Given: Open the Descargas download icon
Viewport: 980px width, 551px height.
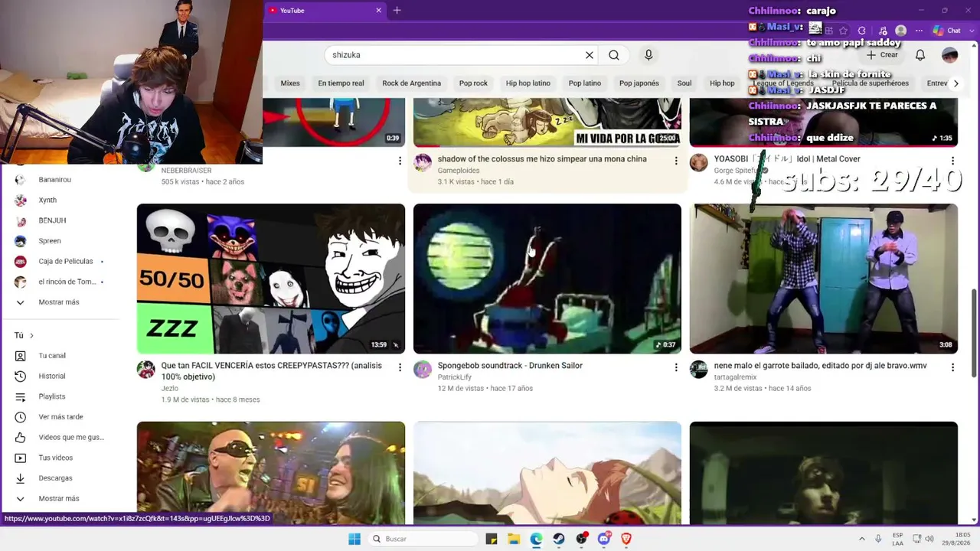Looking at the screenshot, I should pyautogui.click(x=21, y=478).
